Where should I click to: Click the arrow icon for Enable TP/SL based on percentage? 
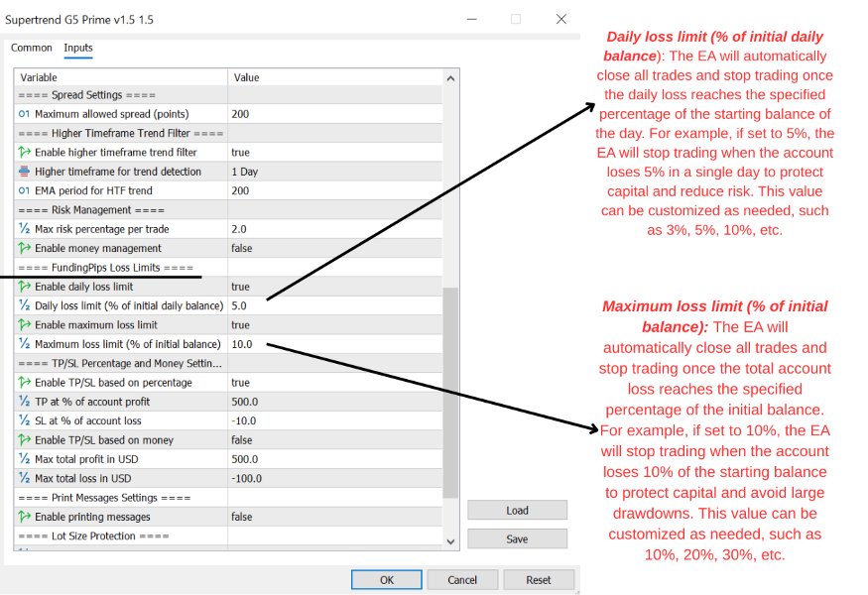[x=24, y=382]
